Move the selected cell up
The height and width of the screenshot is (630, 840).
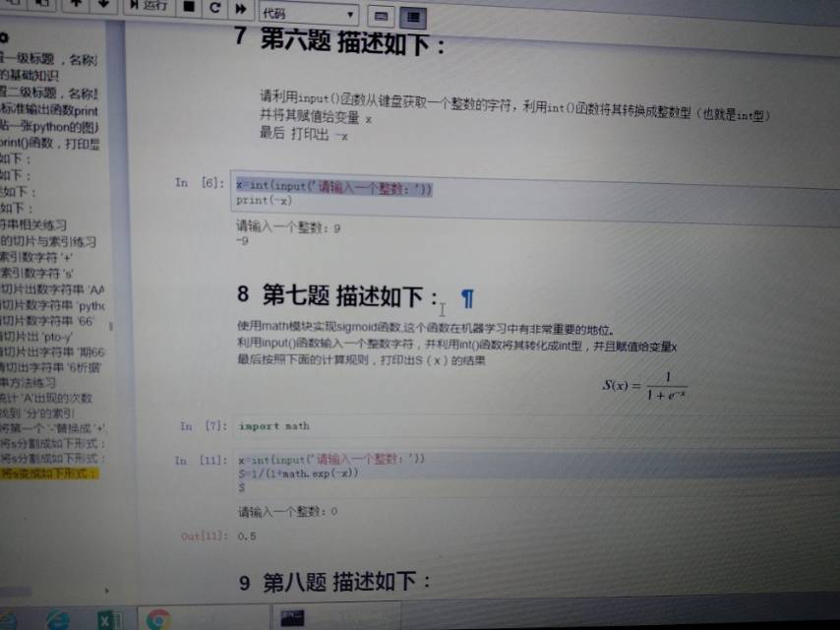(76, 4)
